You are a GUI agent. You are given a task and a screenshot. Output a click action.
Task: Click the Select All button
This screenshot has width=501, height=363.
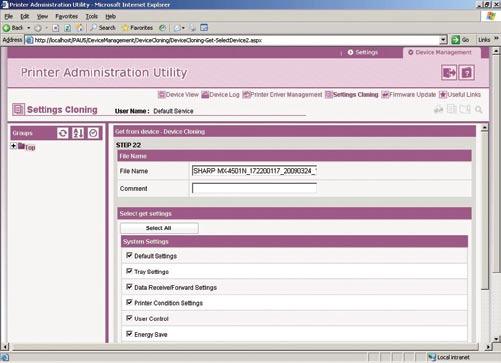click(x=159, y=228)
